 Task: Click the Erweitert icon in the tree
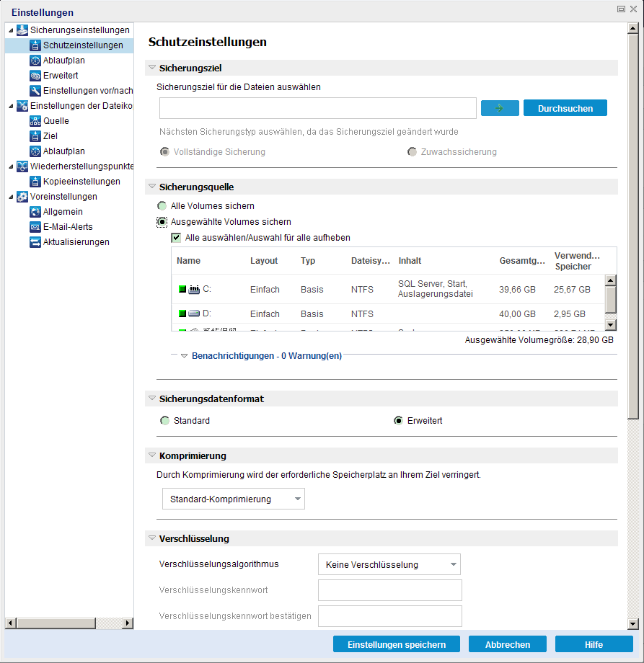click(35, 76)
